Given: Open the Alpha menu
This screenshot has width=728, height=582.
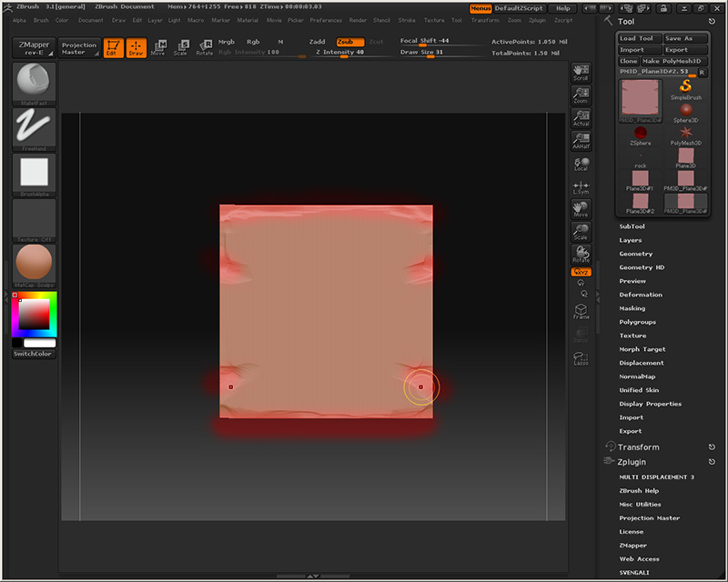Looking at the screenshot, I should [19, 20].
